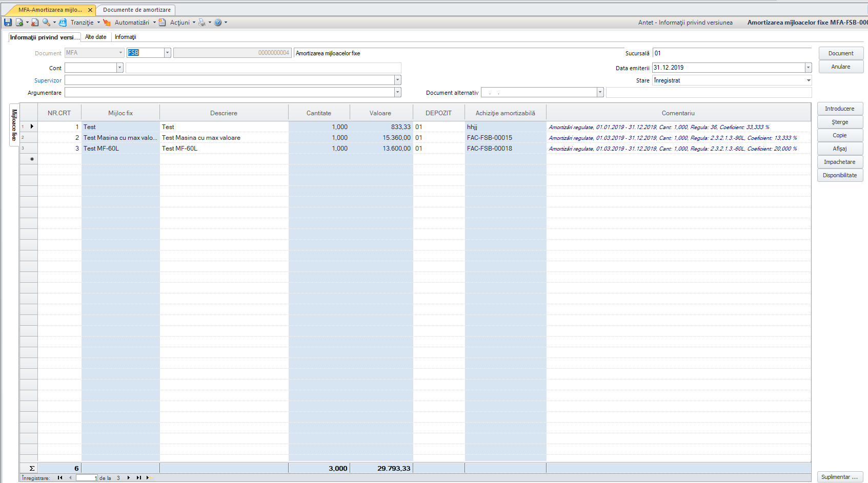Click the printer icon in toolbar
This screenshot has width=868, height=483.
point(202,23)
